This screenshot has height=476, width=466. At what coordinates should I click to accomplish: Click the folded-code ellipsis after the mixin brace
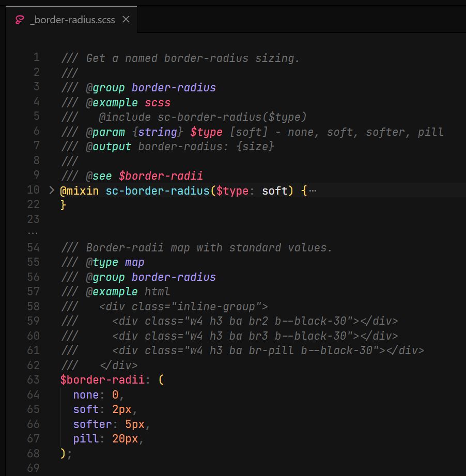click(x=313, y=191)
